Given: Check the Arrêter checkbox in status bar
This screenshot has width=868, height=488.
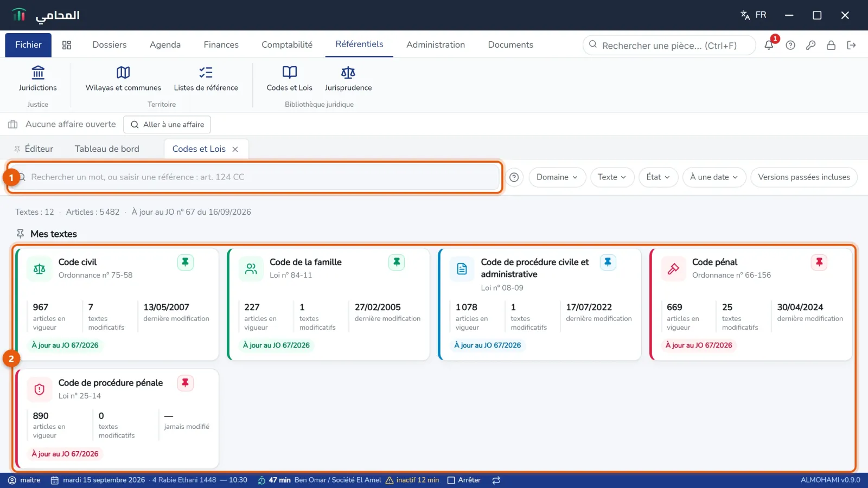Looking at the screenshot, I should [451, 480].
